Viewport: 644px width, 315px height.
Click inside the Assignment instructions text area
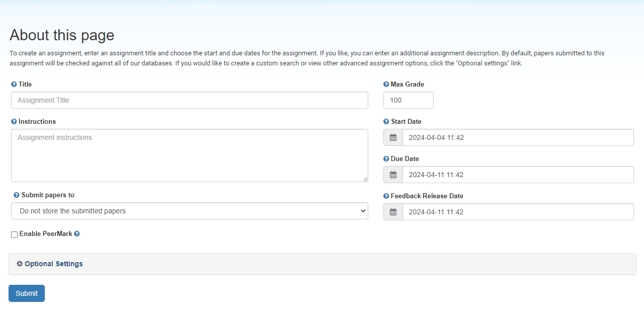pyautogui.click(x=189, y=155)
